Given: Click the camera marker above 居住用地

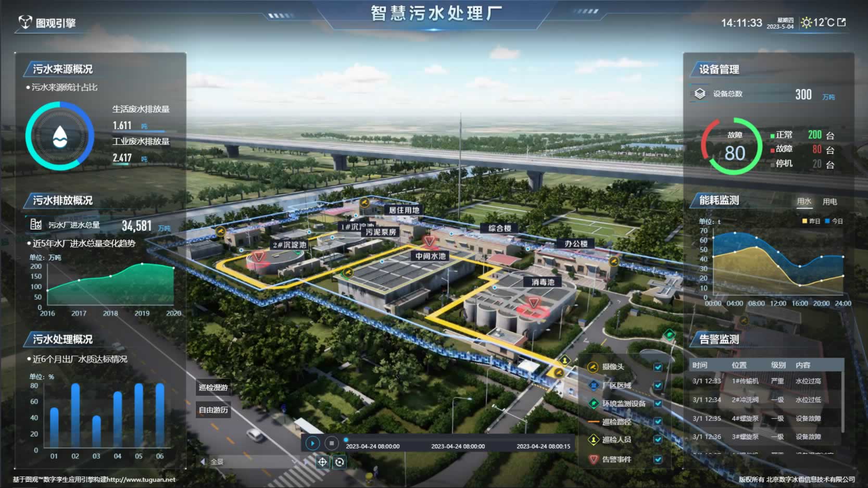Looking at the screenshot, I should pyautogui.click(x=364, y=202).
